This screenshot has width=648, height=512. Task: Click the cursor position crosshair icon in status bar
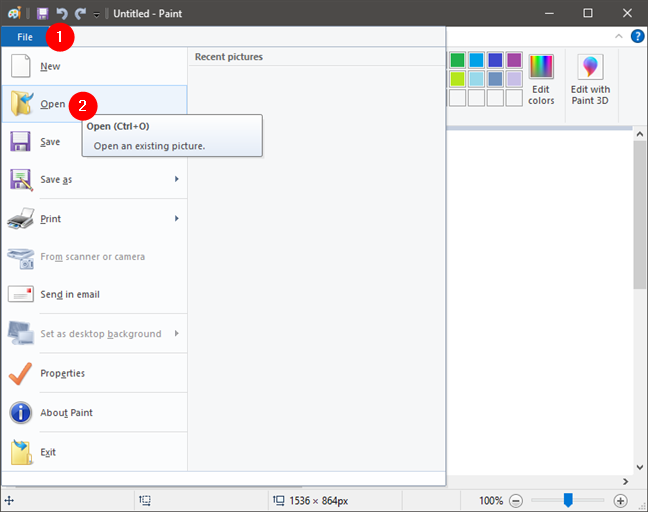pyautogui.click(x=9, y=501)
